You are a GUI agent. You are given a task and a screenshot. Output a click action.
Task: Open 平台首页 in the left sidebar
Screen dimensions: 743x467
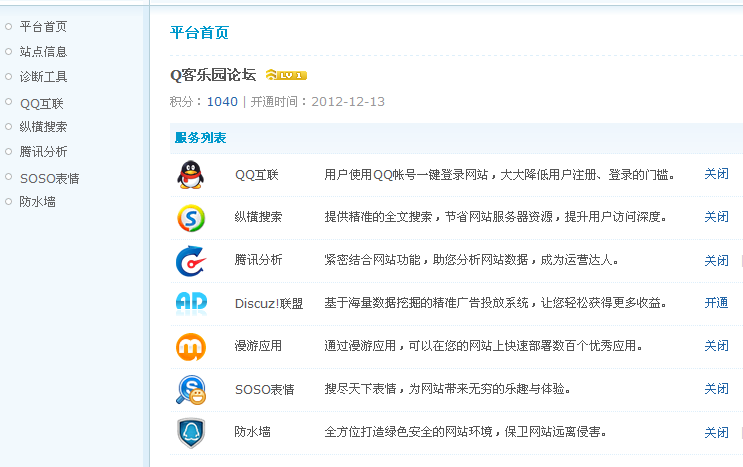click(x=43, y=27)
